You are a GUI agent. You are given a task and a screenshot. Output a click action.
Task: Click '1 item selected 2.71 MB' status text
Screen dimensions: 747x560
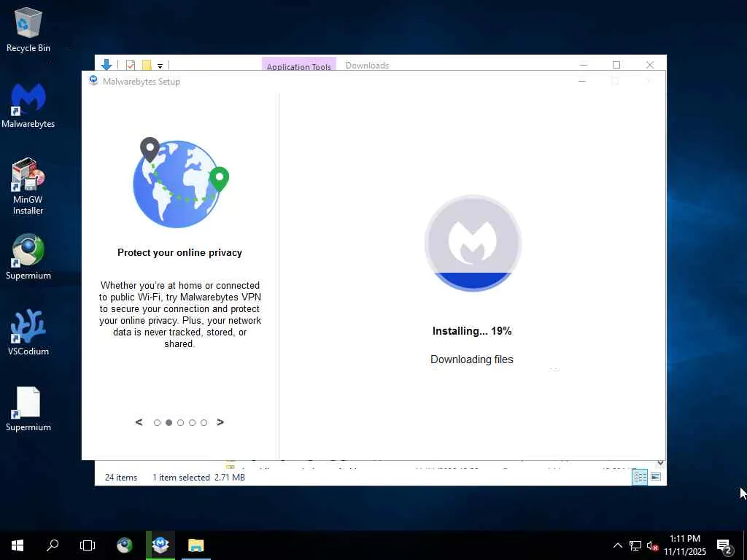point(198,477)
